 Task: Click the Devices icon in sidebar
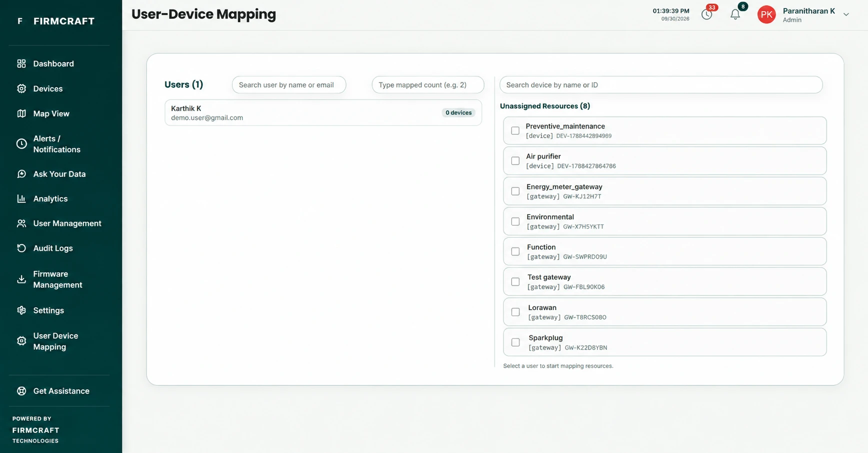point(21,88)
